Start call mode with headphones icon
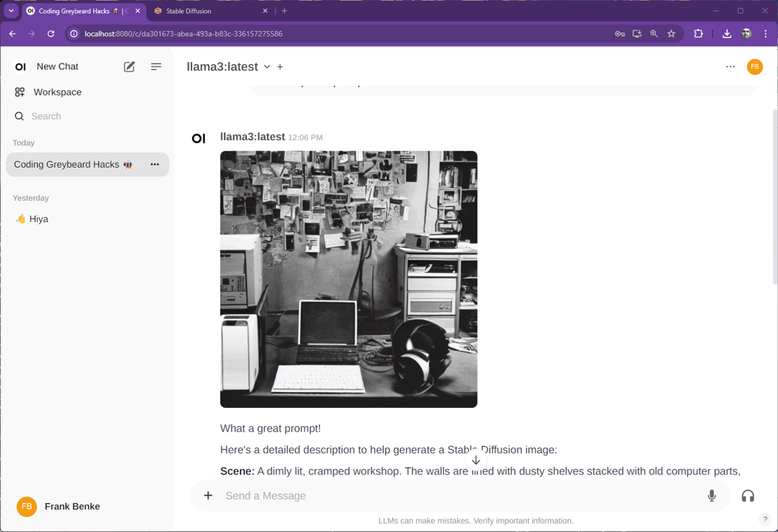Viewport: 778px width, 532px height. coord(748,496)
